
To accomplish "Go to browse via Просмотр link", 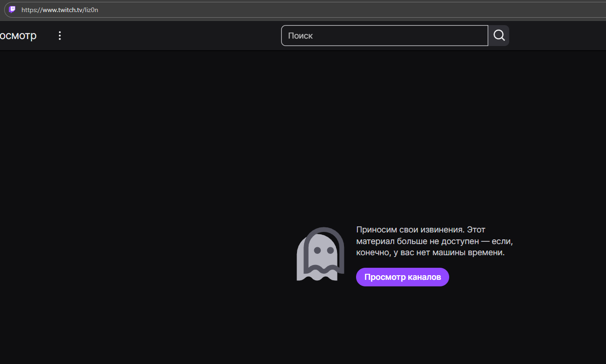I will click(x=18, y=36).
